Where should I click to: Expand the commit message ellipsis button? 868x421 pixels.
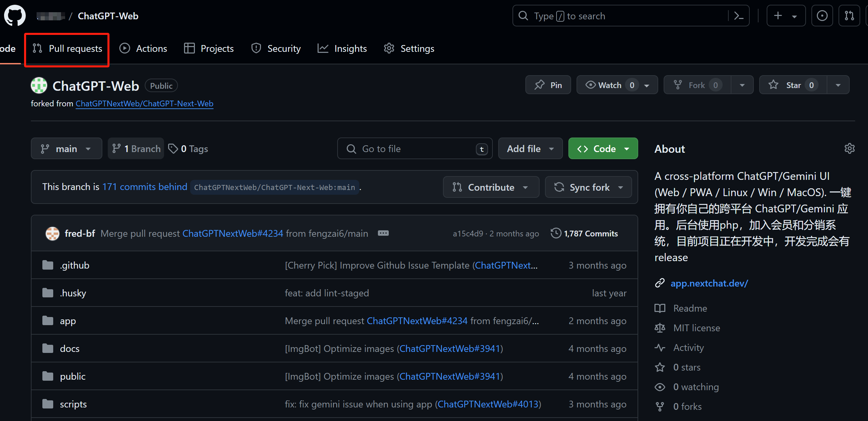[x=383, y=233]
